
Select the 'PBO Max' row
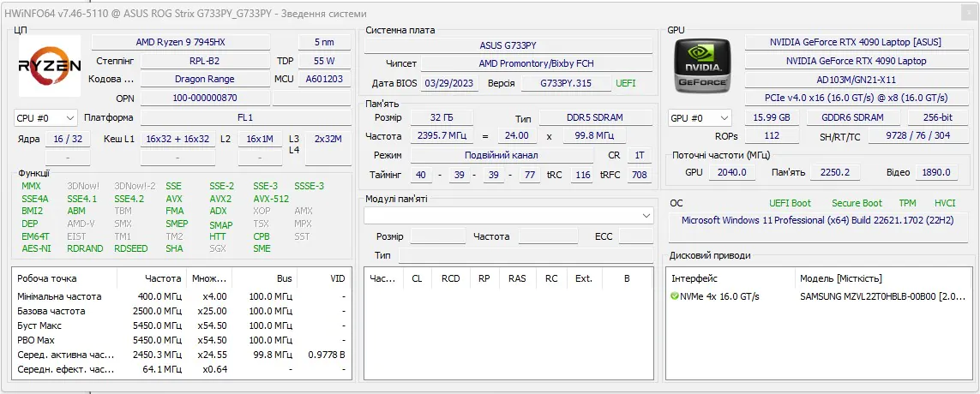click(x=181, y=340)
